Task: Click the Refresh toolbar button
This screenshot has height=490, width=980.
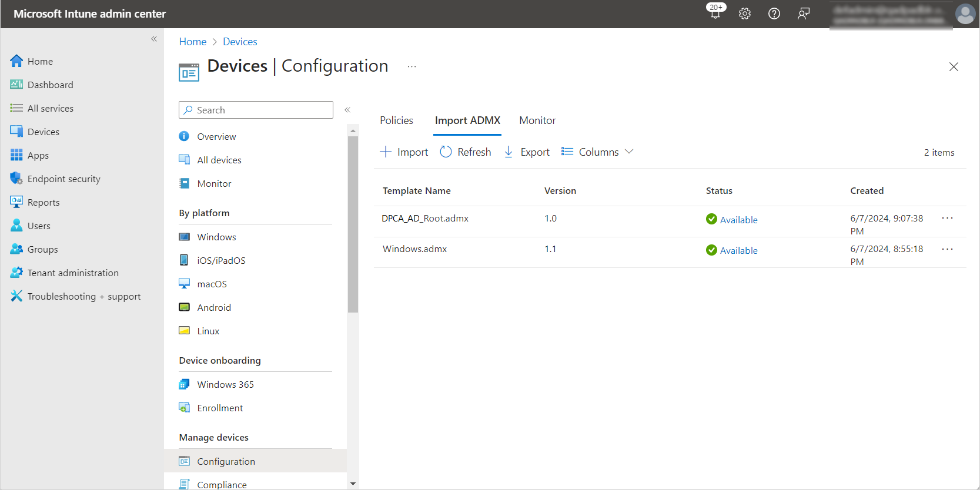Action: tap(466, 152)
